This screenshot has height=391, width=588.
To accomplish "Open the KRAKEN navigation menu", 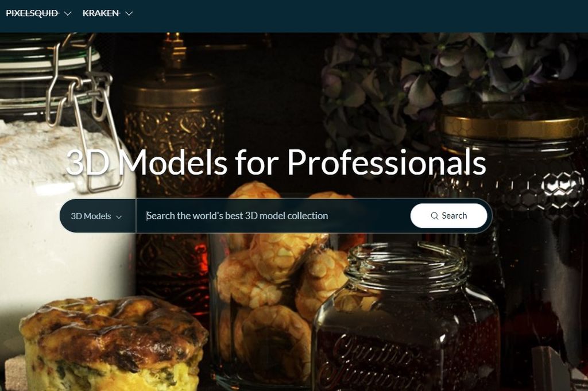I will pyautogui.click(x=107, y=13).
